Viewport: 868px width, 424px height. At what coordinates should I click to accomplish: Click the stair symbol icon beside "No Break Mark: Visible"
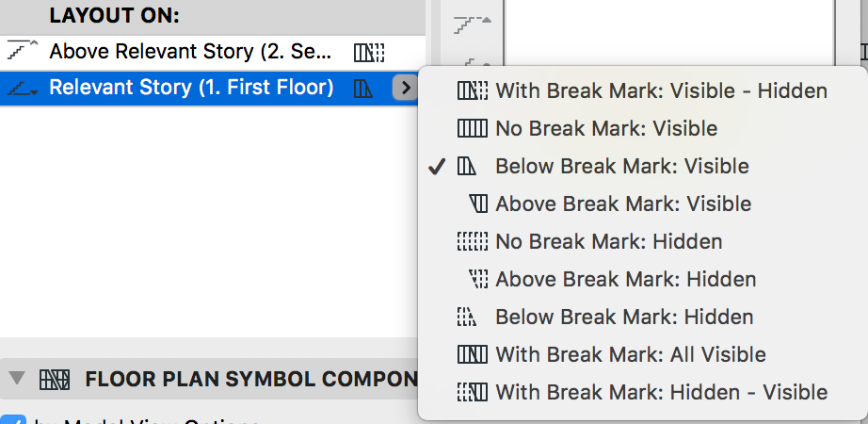472,129
